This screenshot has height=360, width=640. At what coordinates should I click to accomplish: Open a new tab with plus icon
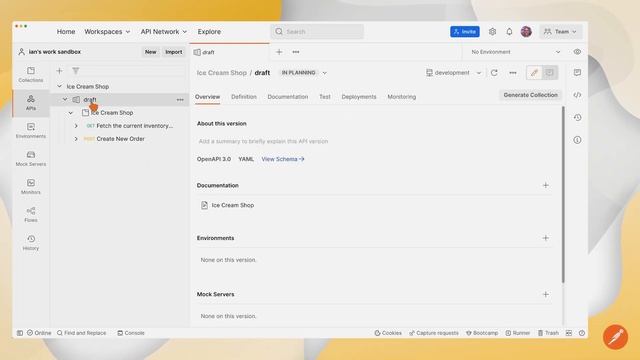pyautogui.click(x=279, y=52)
